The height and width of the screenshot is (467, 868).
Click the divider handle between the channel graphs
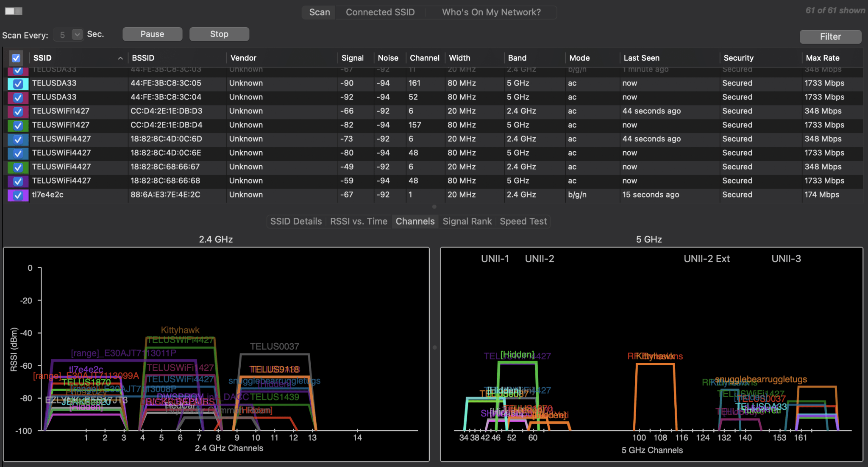coord(434,347)
